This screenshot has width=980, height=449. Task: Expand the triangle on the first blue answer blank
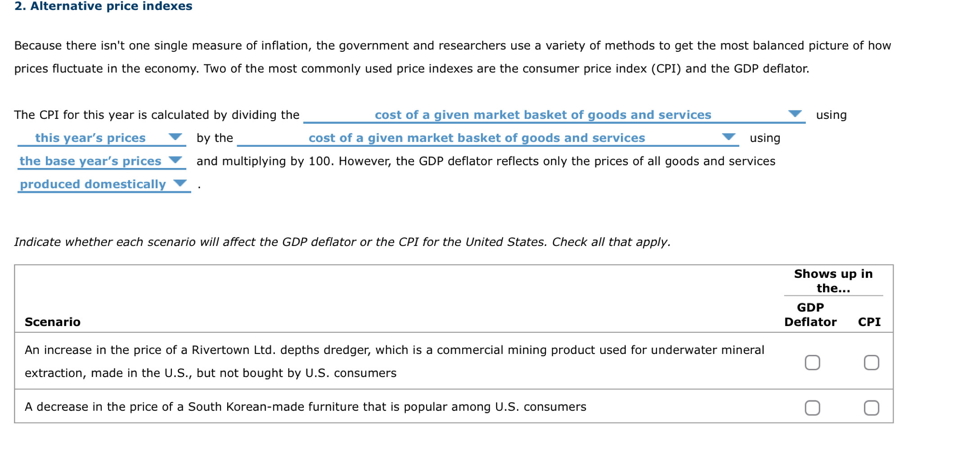point(795,114)
